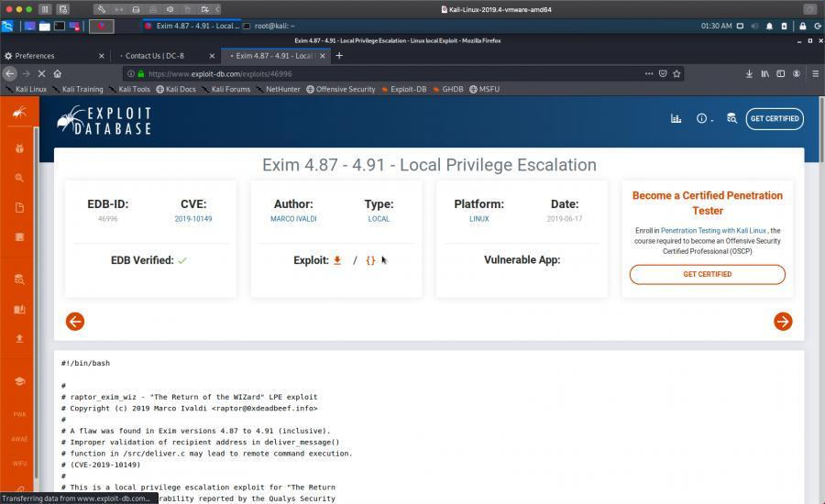Screen dimensions: 825x504
Task: Open the database search icon in header
Action: [x=731, y=118]
